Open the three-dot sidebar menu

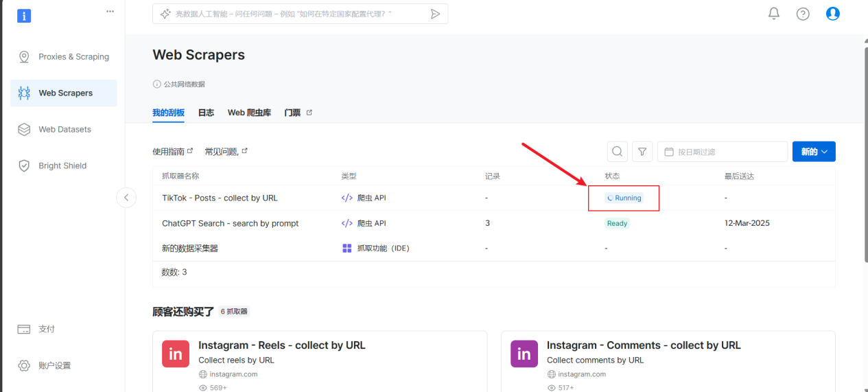pyautogui.click(x=110, y=11)
